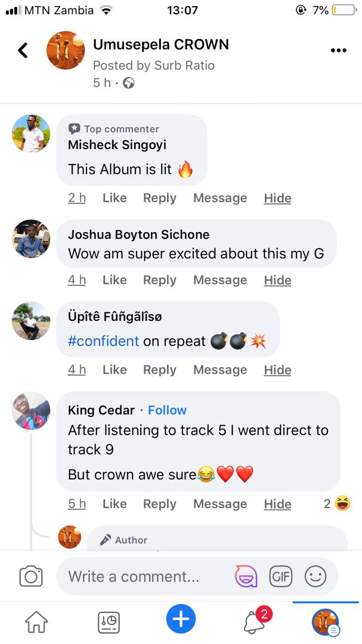
Task: Open the profile menu tab
Action: (x=326, y=622)
